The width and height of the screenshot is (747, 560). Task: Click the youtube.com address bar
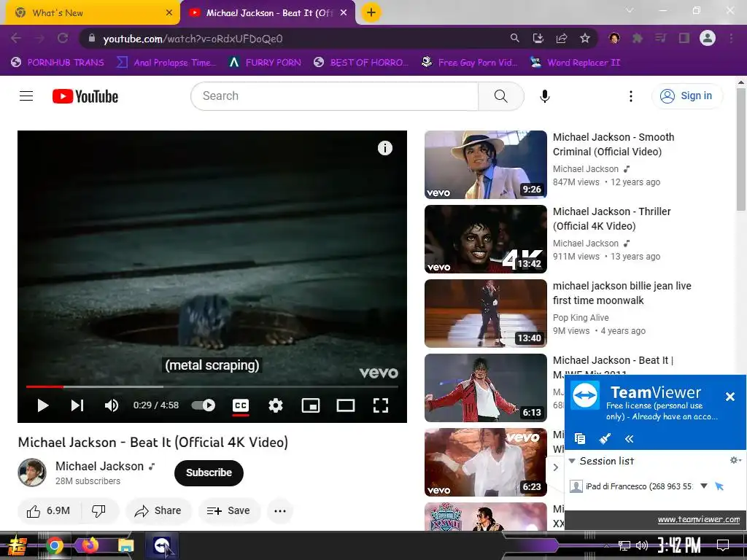(295, 39)
